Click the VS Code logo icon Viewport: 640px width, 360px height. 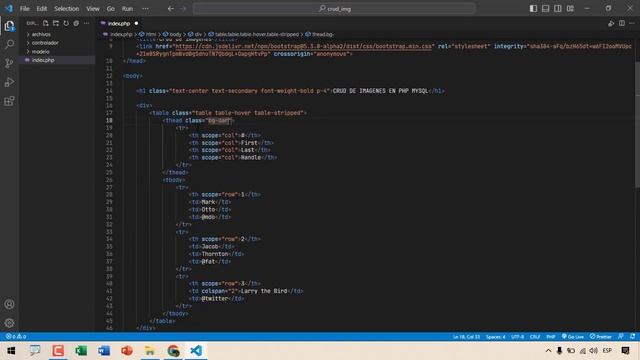(x=9, y=8)
